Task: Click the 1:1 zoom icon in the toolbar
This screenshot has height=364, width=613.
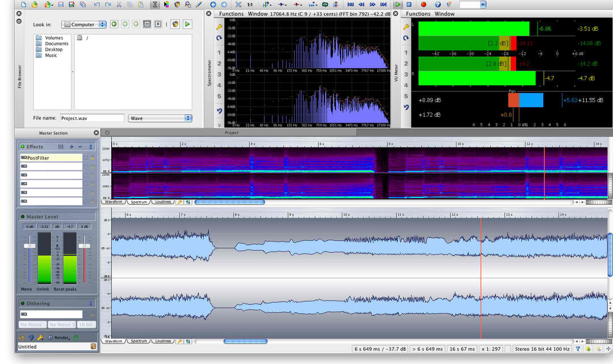Action: pos(250,5)
